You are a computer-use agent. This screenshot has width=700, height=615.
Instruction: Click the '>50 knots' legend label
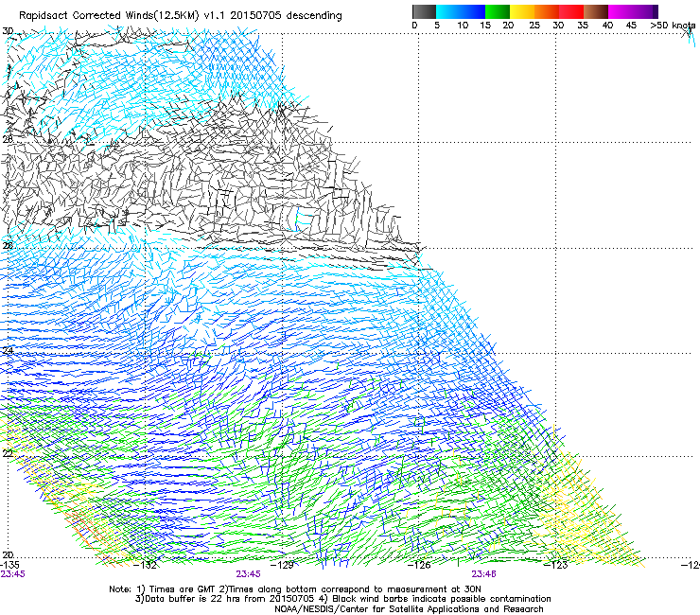673,25
